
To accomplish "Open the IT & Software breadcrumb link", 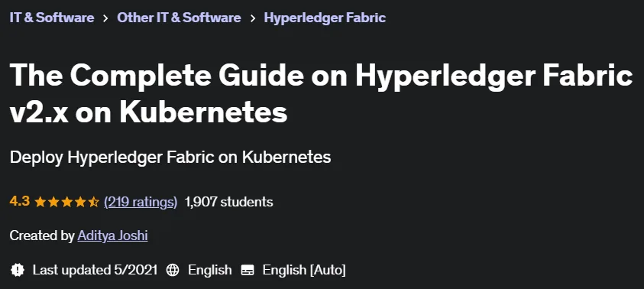I will point(52,18).
